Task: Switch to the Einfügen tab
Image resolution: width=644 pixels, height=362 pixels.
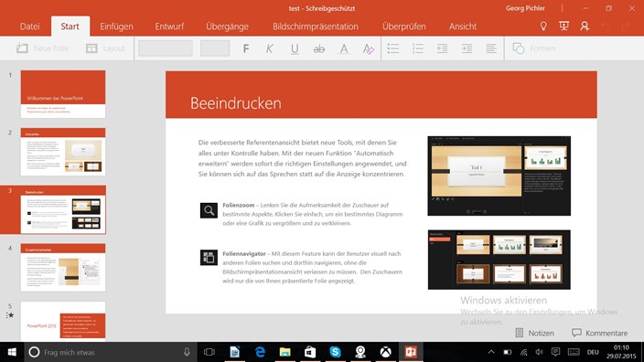Action: [117, 27]
